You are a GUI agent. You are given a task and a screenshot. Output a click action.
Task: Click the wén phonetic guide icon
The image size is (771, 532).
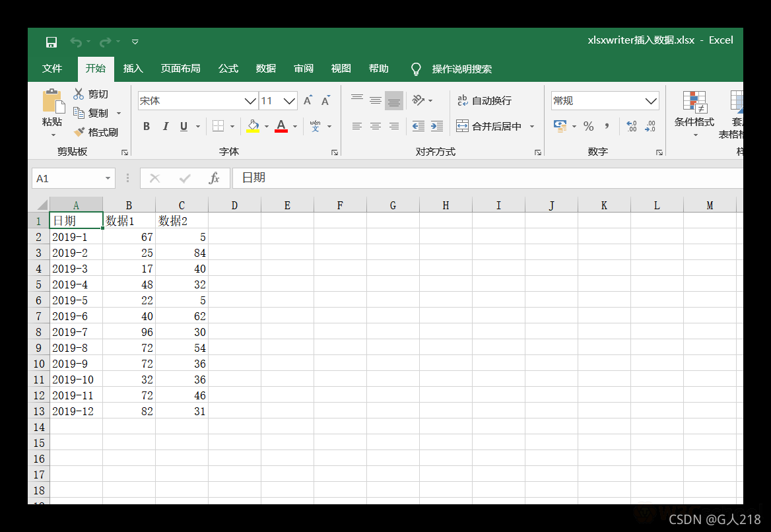(x=315, y=126)
